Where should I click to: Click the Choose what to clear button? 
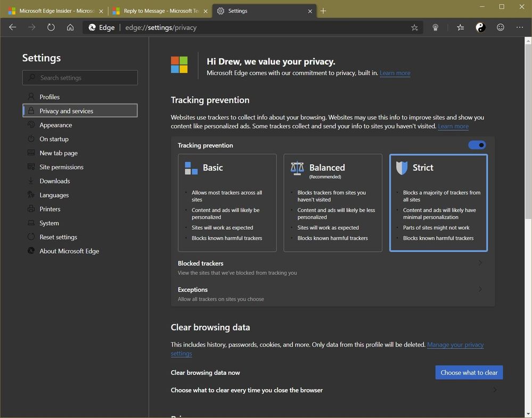(469, 373)
